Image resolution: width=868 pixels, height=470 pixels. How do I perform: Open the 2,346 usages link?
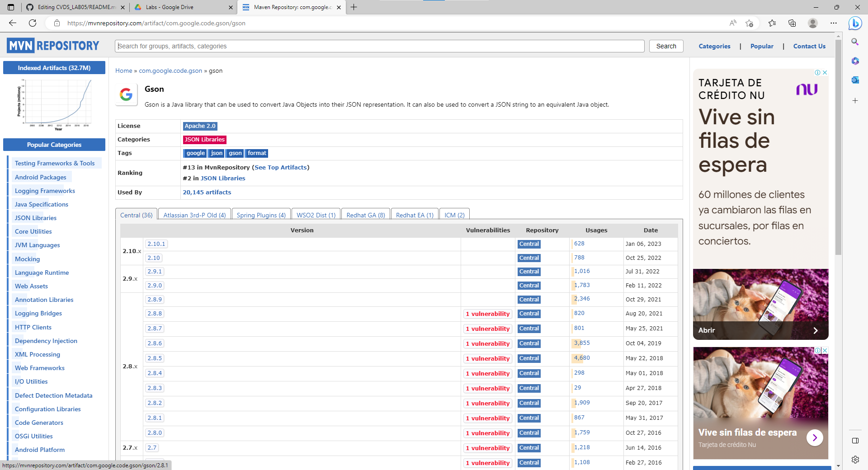coord(582,299)
